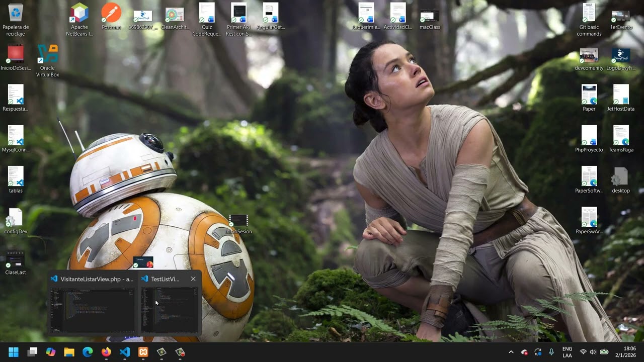Select the Oracle VirtualBox desktop shortcut
The width and height of the screenshot is (644, 362).
click(x=48, y=61)
